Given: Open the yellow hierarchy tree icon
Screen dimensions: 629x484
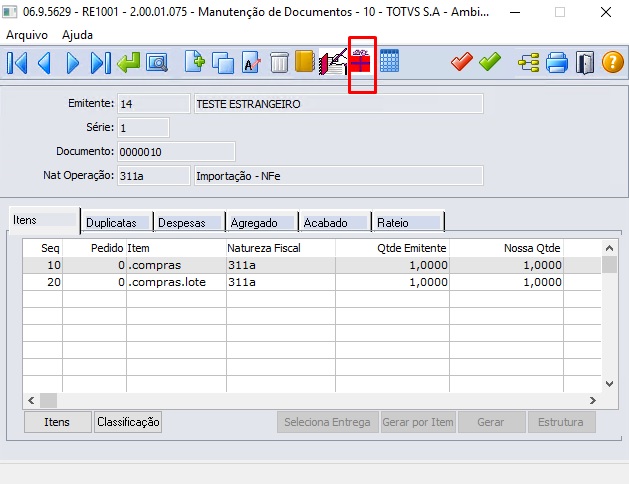Looking at the screenshot, I should coord(528,63).
